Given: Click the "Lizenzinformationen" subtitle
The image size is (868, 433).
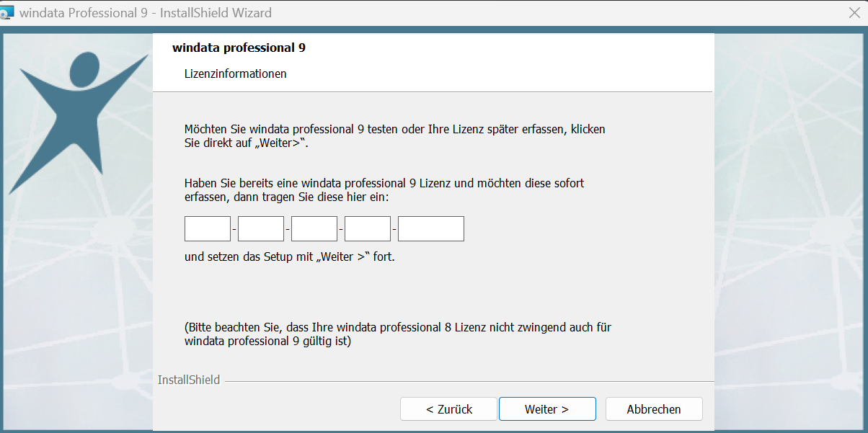Looking at the screenshot, I should (x=236, y=74).
